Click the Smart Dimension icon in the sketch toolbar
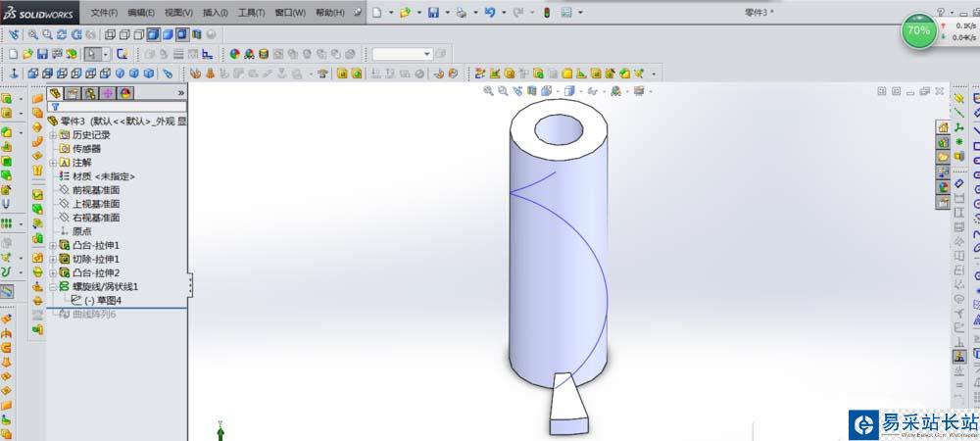 pos(959,183)
